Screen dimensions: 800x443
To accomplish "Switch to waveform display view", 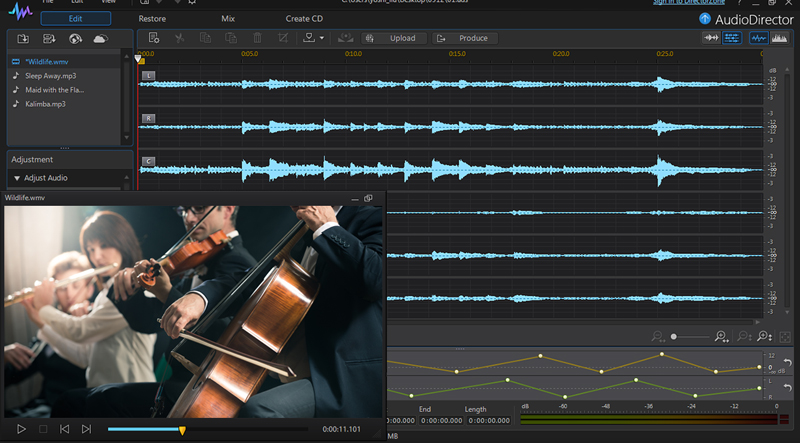I will (758, 38).
